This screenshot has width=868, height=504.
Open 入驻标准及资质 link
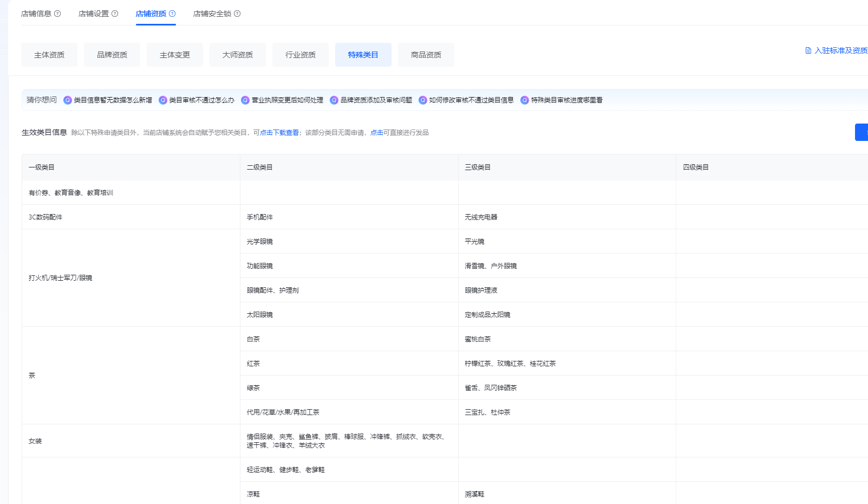point(840,50)
